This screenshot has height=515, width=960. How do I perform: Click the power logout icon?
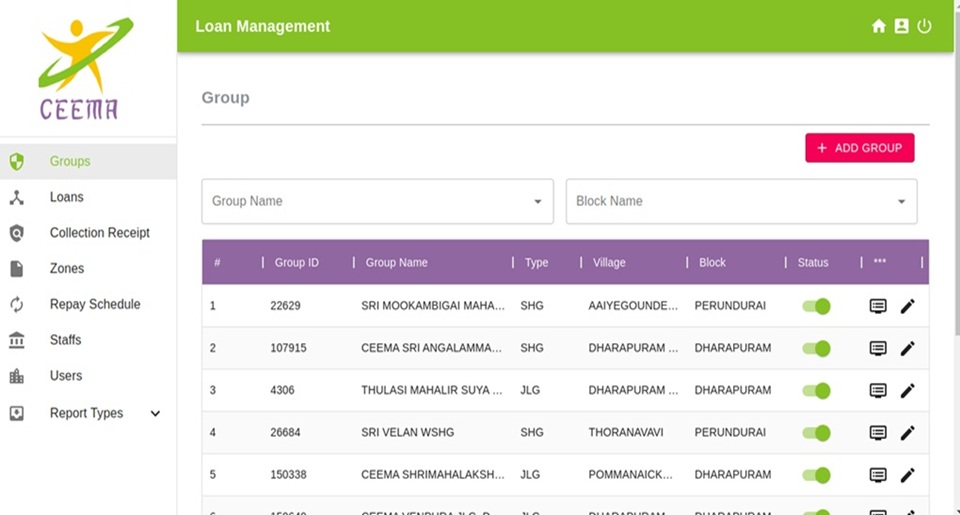pos(924,27)
